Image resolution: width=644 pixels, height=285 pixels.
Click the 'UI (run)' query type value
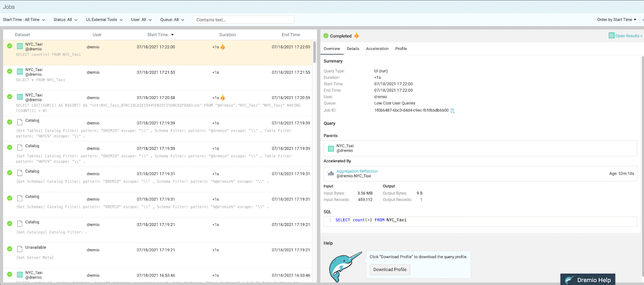click(x=381, y=71)
